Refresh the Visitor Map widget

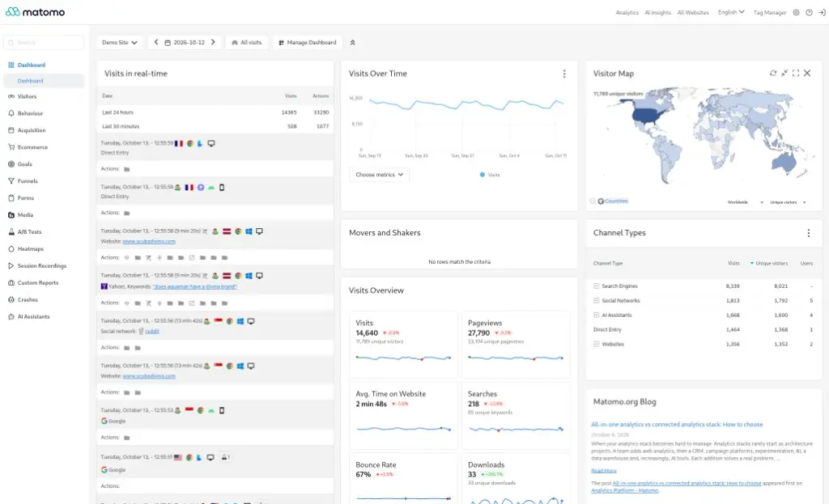[773, 73]
